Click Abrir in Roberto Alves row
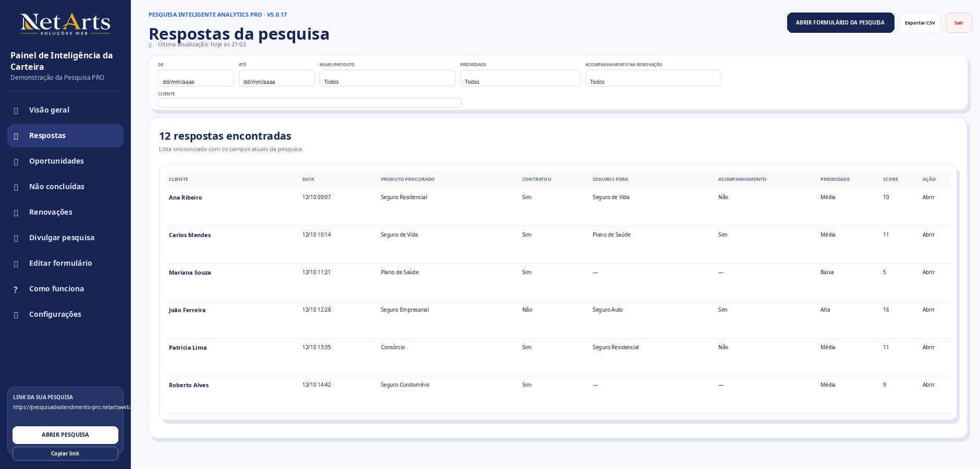Image resolution: width=980 pixels, height=469 pixels. pos(928,385)
